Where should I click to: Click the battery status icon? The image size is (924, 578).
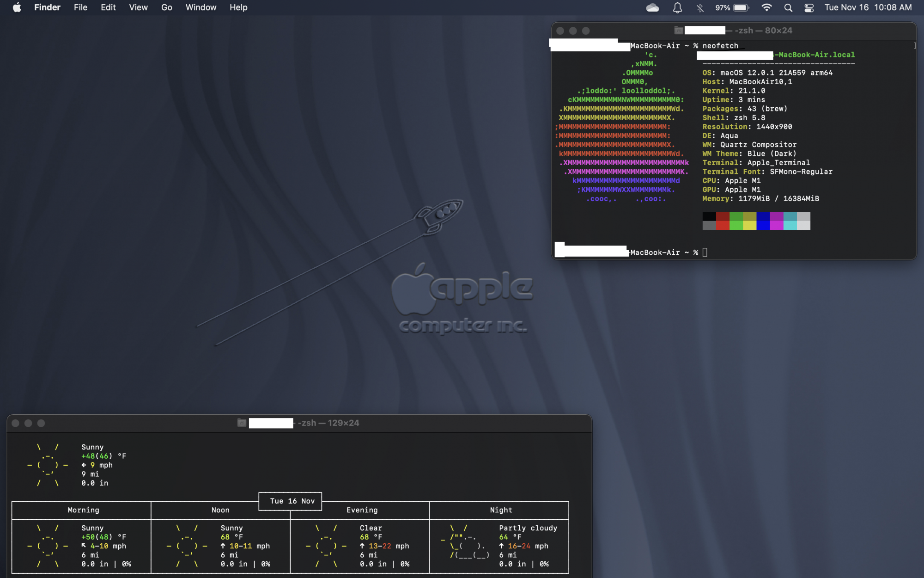[741, 7]
